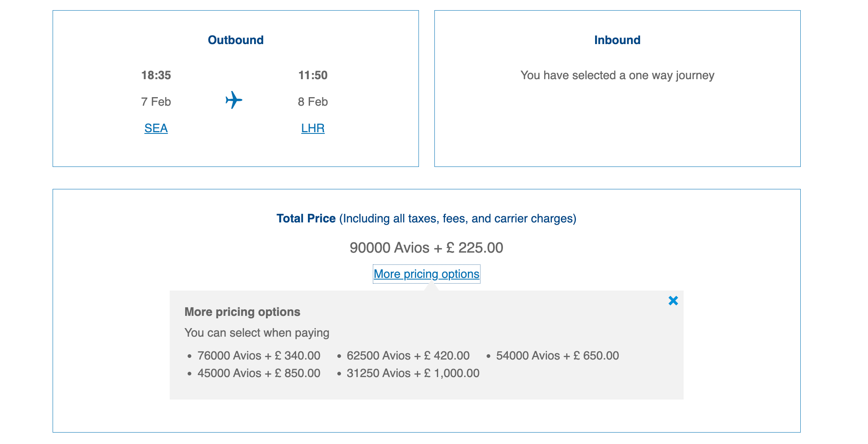Select the 62500 Avios + £420.00 option

(408, 355)
